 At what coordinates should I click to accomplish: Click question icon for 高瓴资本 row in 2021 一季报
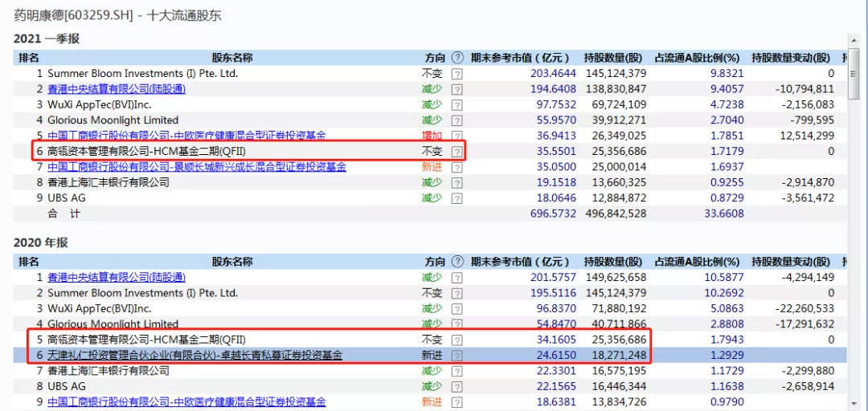457,152
